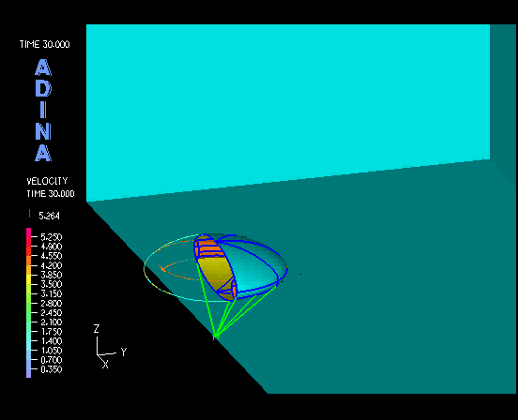This screenshot has height=420, width=518.
Task: Click the 3.500 yellow legend entry
Action: click(52, 284)
